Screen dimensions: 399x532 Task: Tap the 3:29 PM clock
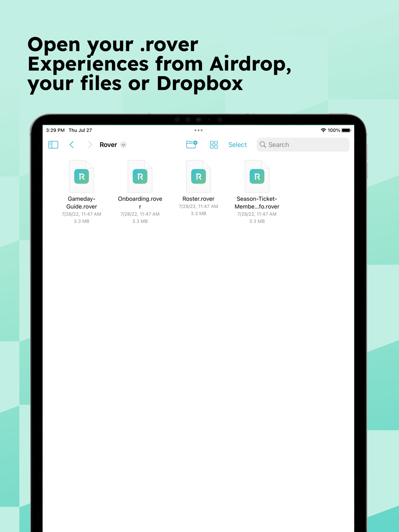(55, 130)
